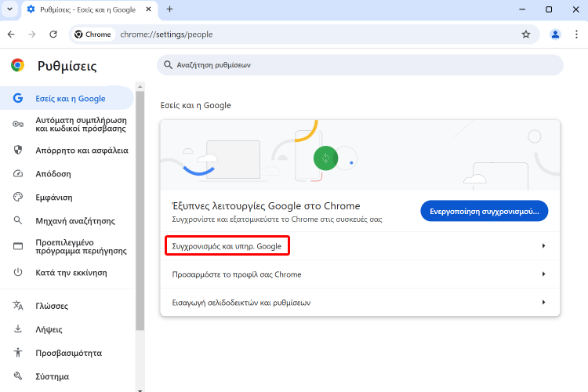Click the Αναζήτηση ρυθμίσεων search field
This screenshot has height=392, width=588.
[360, 65]
